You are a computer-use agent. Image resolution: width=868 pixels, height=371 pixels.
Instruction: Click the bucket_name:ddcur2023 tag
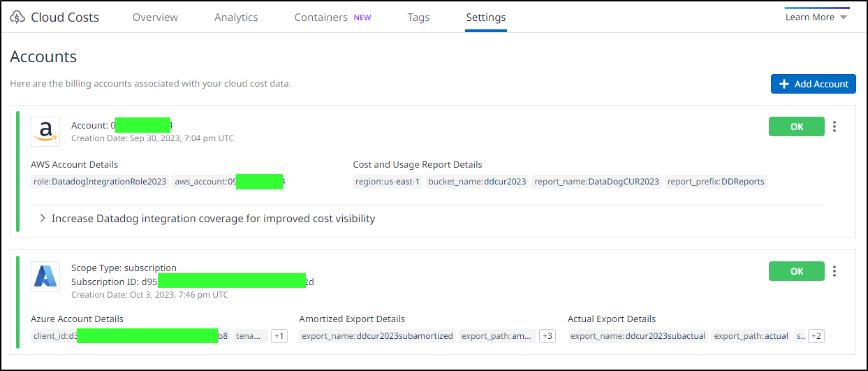(x=477, y=182)
